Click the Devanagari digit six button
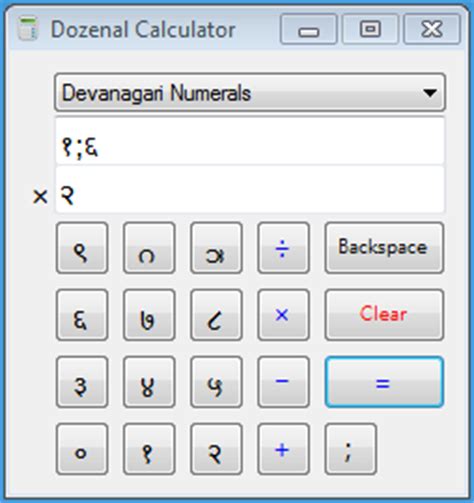474x503 pixels. coord(82,315)
